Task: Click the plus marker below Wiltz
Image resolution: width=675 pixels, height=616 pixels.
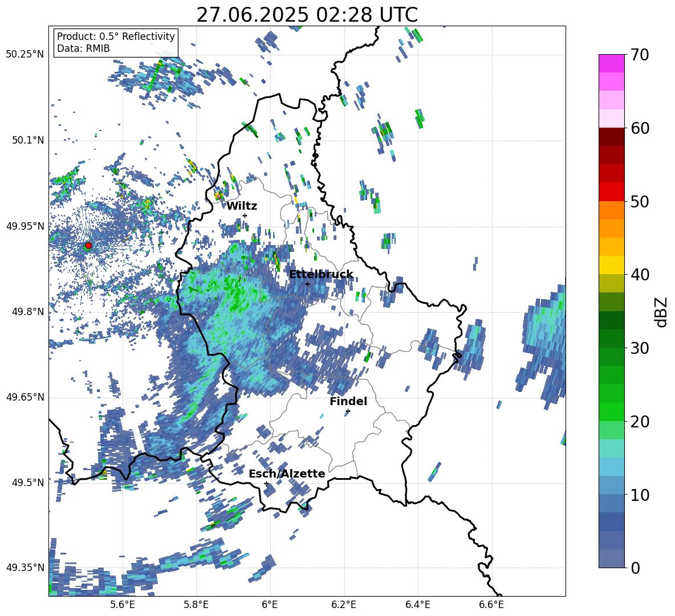Action: coord(245,215)
